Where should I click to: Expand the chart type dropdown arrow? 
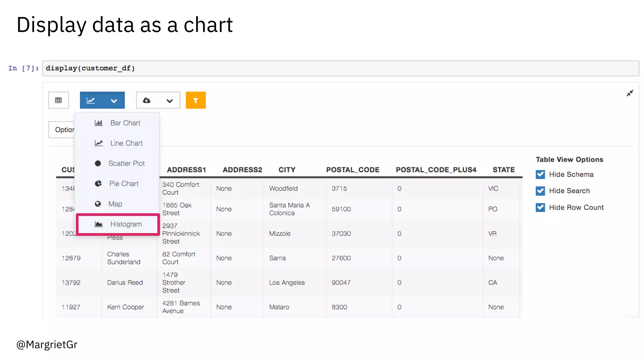coord(114,101)
